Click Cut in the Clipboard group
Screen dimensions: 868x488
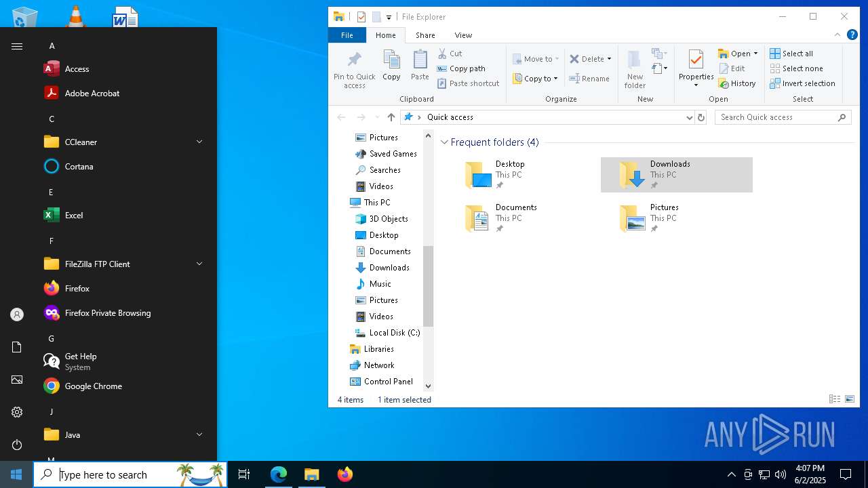(x=450, y=54)
